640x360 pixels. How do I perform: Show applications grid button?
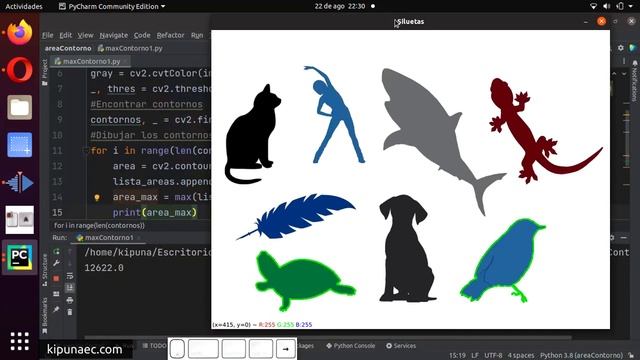[19, 341]
